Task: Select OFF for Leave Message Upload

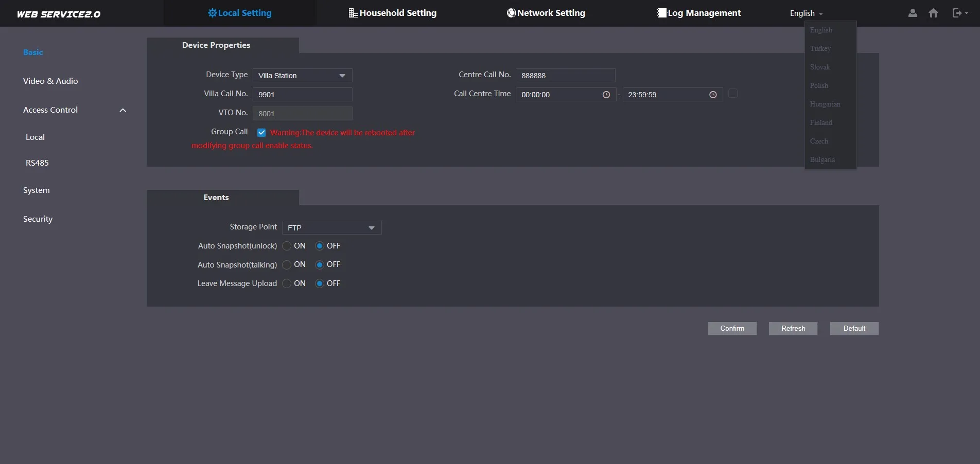Action: tap(320, 283)
